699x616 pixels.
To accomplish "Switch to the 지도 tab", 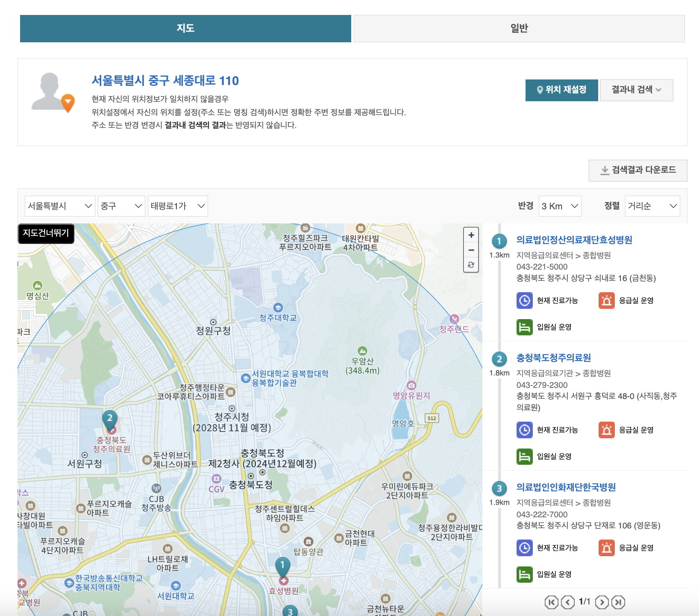I will (x=185, y=29).
